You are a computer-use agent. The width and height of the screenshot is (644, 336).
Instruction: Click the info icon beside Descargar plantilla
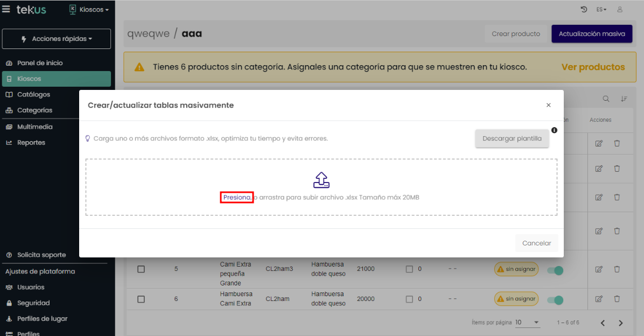point(554,130)
